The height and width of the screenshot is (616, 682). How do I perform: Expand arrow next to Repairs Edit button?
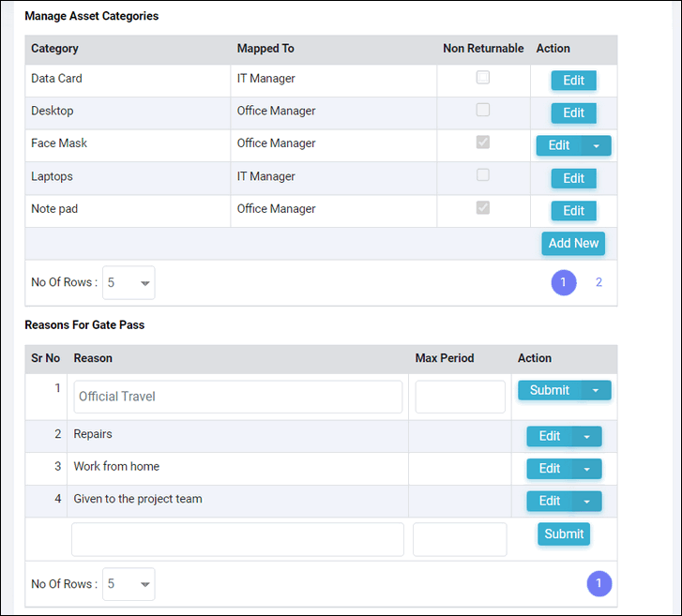tap(586, 437)
